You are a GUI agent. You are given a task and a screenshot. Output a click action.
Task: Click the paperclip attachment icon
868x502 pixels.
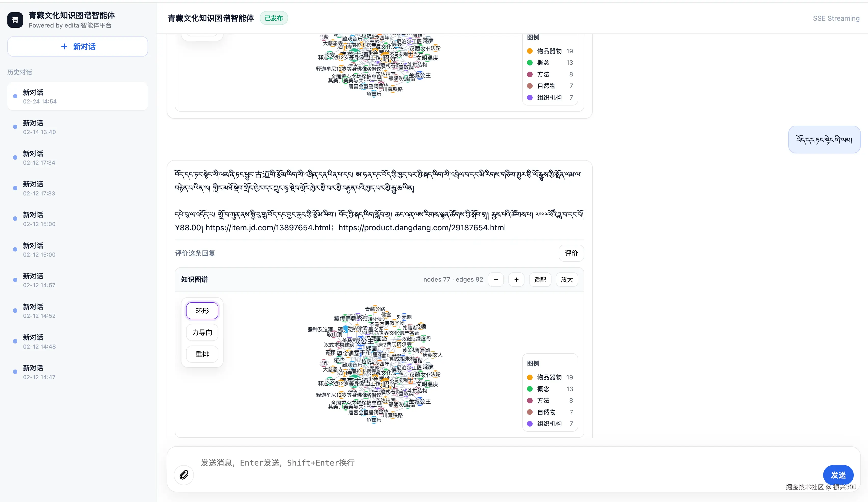click(x=184, y=475)
